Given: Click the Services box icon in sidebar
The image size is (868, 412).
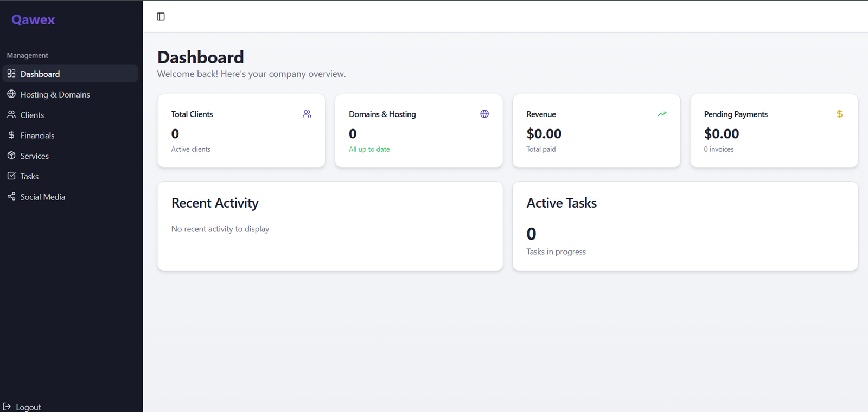Looking at the screenshot, I should coord(11,156).
